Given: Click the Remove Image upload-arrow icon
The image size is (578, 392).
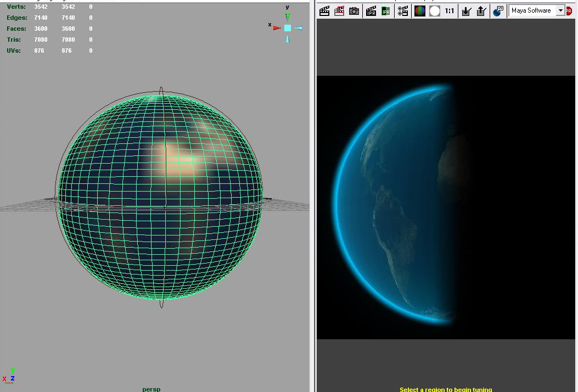Looking at the screenshot, I should click(x=481, y=11).
